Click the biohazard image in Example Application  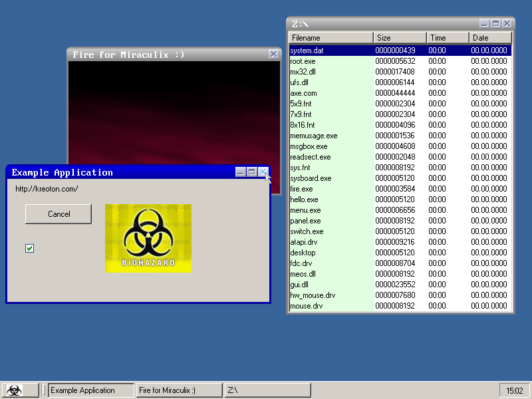148,238
